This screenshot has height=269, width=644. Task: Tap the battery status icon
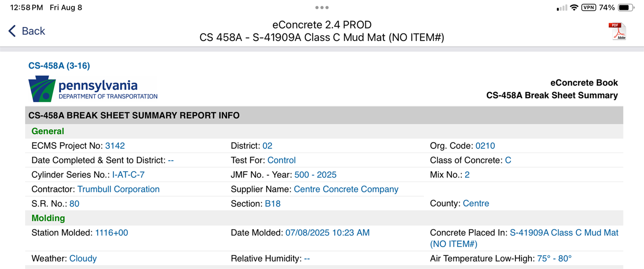pyautogui.click(x=626, y=8)
